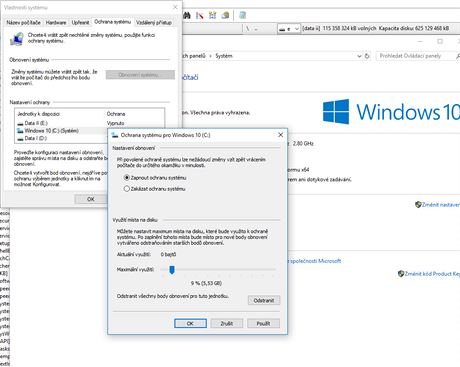This screenshot has height=367, width=460.
Task: Select the Systém breadcrumb in address bar
Action: click(x=224, y=56)
